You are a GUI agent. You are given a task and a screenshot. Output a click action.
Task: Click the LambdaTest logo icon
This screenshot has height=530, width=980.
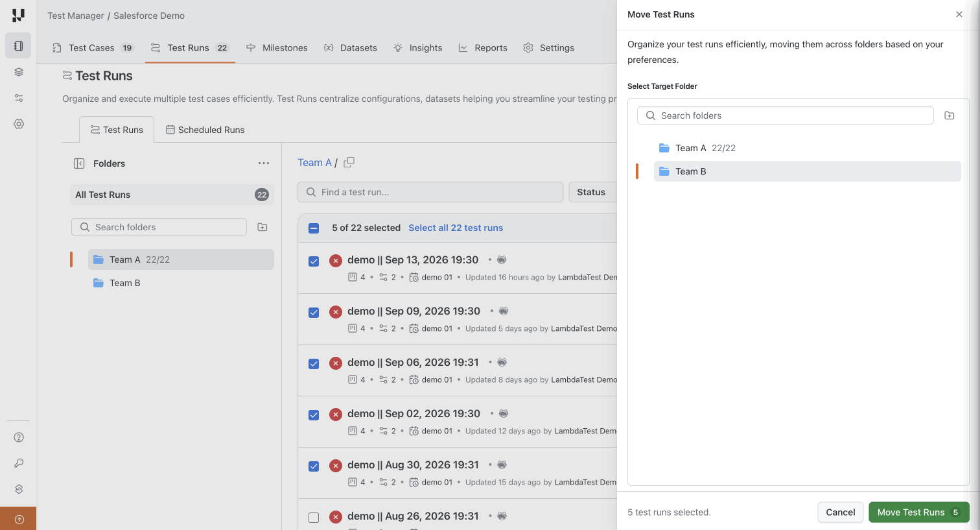[18, 16]
